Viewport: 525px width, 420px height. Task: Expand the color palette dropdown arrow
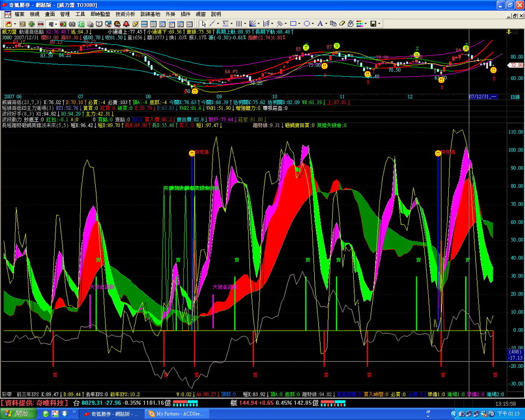click(366, 24)
